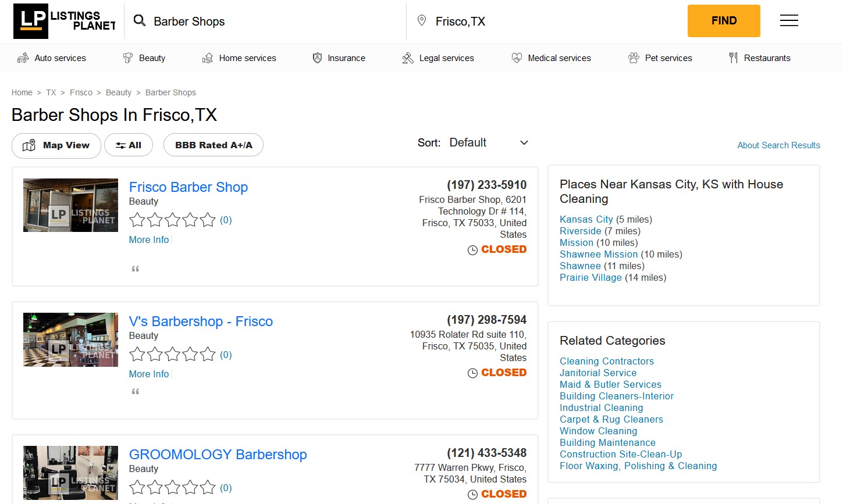Toggle the BBB Rated A+/A filter
843x504 pixels.
point(214,145)
